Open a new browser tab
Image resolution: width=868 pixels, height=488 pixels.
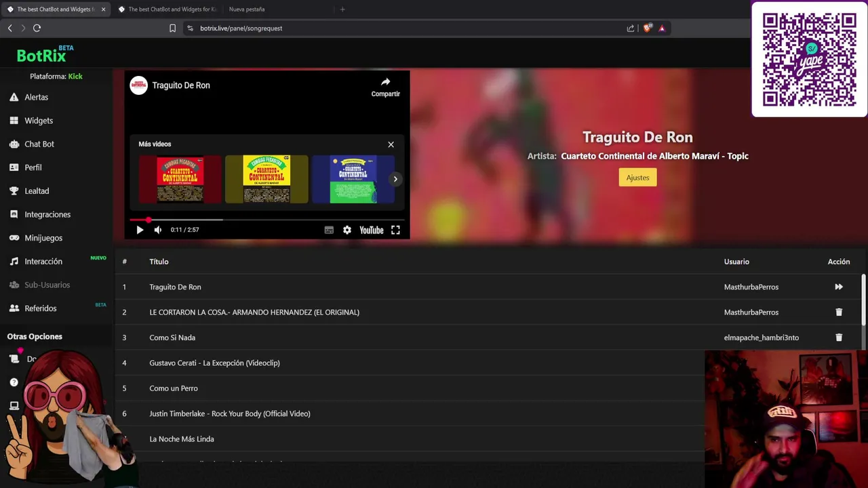[x=342, y=9]
